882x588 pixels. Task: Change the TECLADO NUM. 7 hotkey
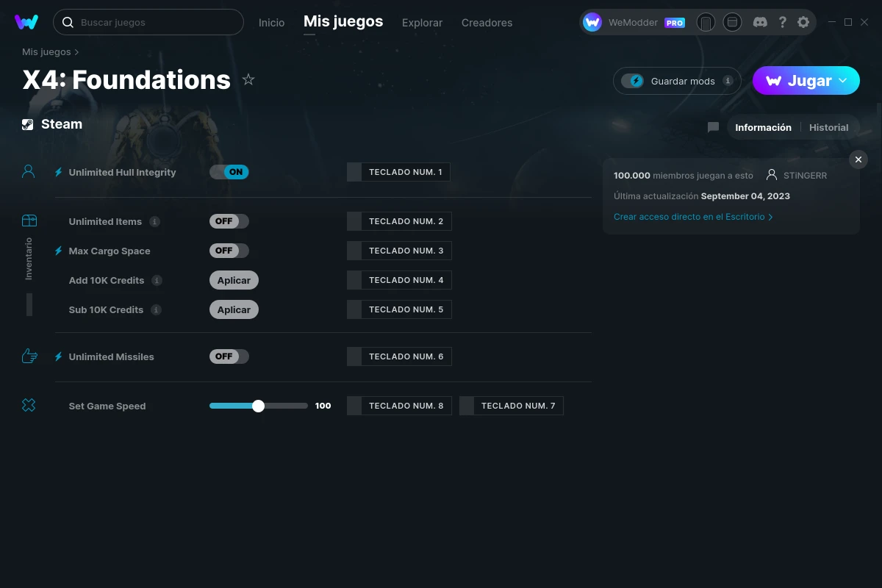click(512, 406)
